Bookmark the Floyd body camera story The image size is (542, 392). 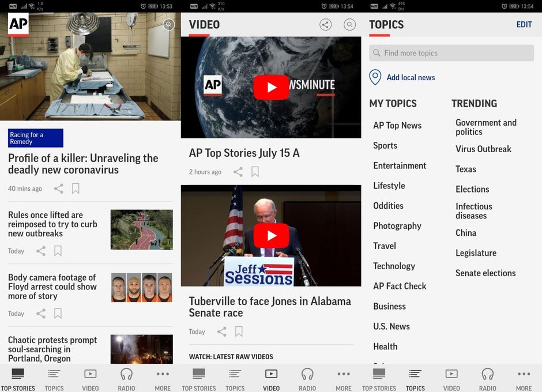[58, 314]
